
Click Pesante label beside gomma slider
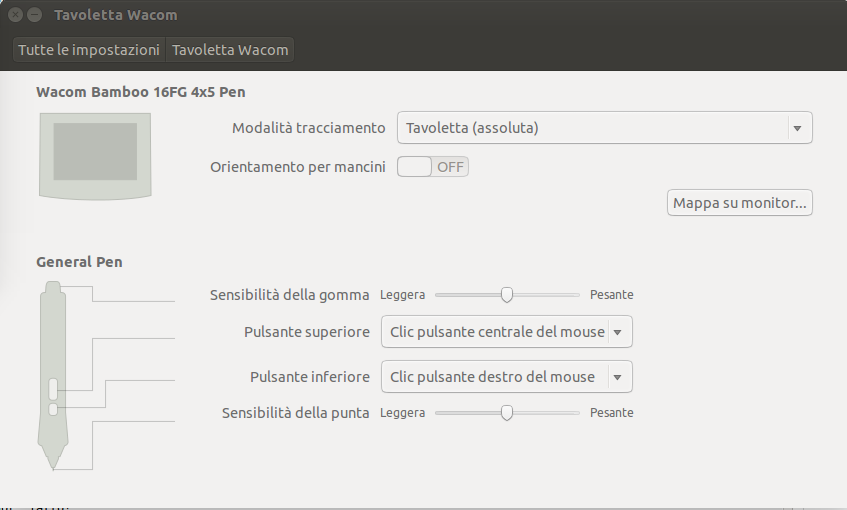(x=611, y=295)
